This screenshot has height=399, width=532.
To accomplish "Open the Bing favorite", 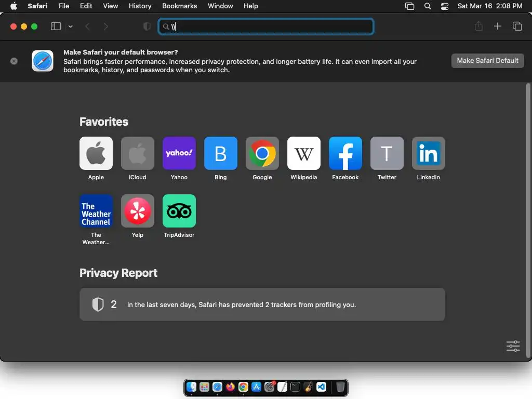I will point(220,153).
